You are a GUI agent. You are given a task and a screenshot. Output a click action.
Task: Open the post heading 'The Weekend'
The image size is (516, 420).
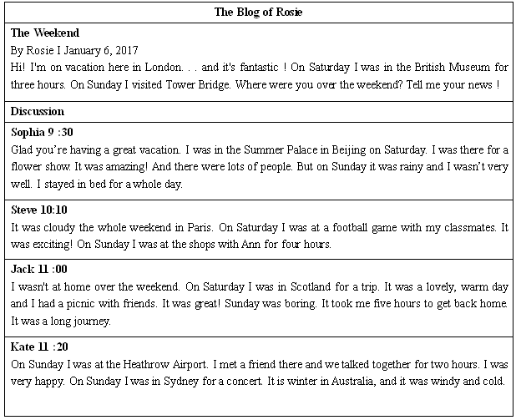point(45,33)
